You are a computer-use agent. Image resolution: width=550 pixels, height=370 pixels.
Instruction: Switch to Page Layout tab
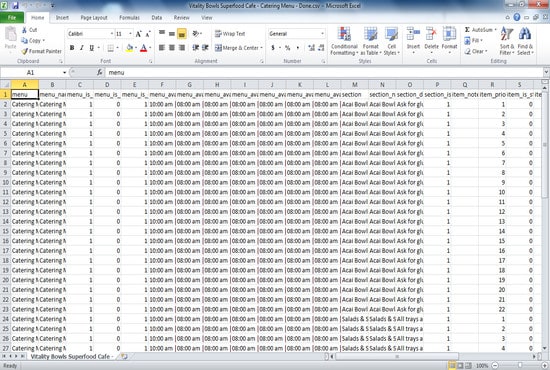(94, 18)
